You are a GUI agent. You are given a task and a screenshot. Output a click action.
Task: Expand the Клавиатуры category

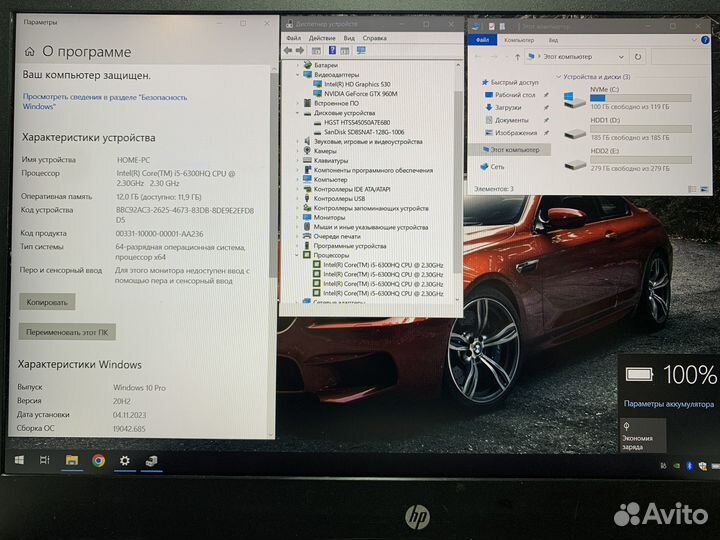pyautogui.click(x=298, y=161)
